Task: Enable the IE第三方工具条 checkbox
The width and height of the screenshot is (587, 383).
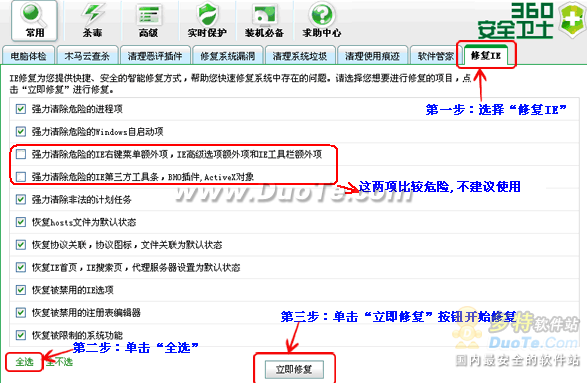Action: pyautogui.click(x=21, y=177)
